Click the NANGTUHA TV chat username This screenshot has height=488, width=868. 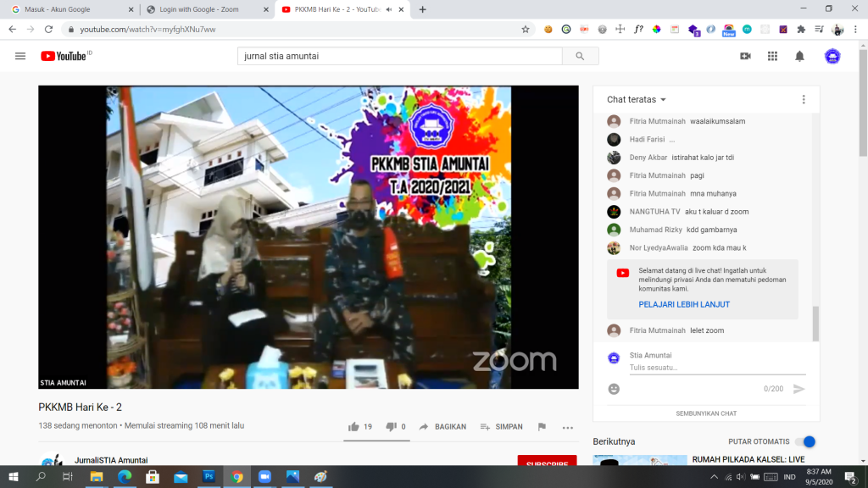(655, 211)
